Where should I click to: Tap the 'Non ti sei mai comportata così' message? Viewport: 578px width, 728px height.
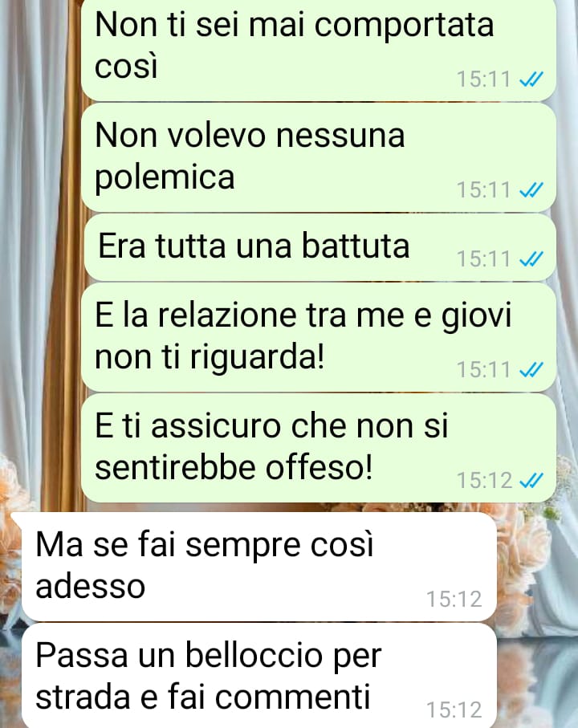(319, 50)
